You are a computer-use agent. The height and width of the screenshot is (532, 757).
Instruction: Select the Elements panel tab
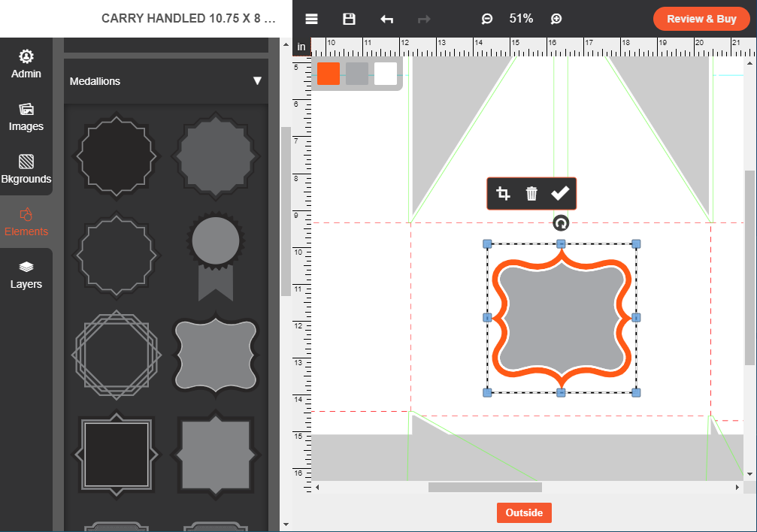[26, 222]
